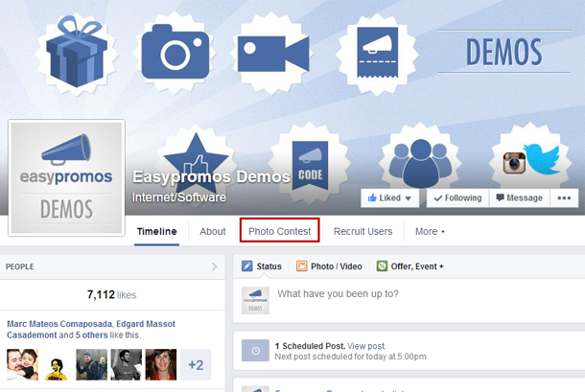Click the megaphone coupon badge in cover
Screen dimensions: 585x392
coord(377,53)
